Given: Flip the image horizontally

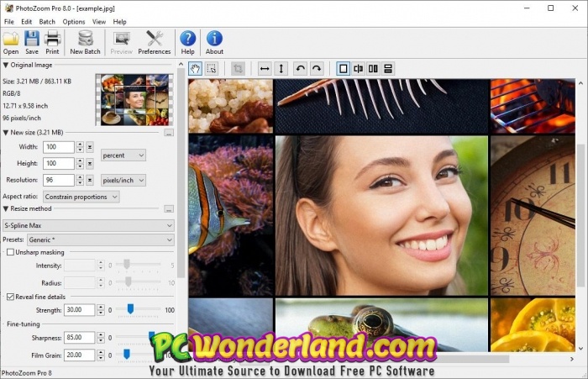Looking at the screenshot, I should tap(265, 69).
